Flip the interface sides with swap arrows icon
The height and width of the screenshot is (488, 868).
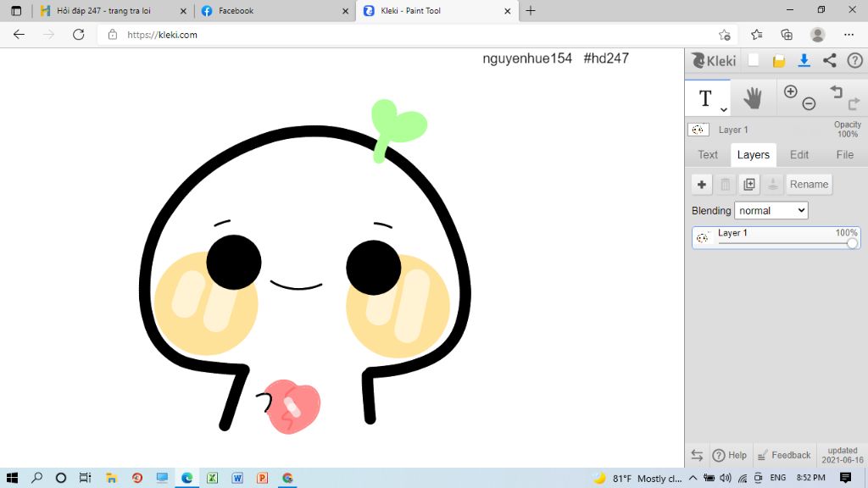tap(697, 455)
